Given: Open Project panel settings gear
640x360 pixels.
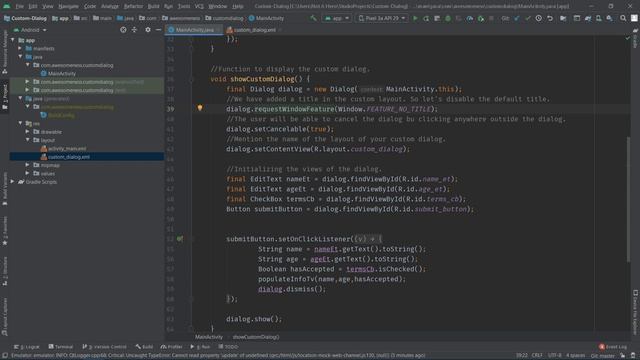Looking at the screenshot, I should (148, 30).
